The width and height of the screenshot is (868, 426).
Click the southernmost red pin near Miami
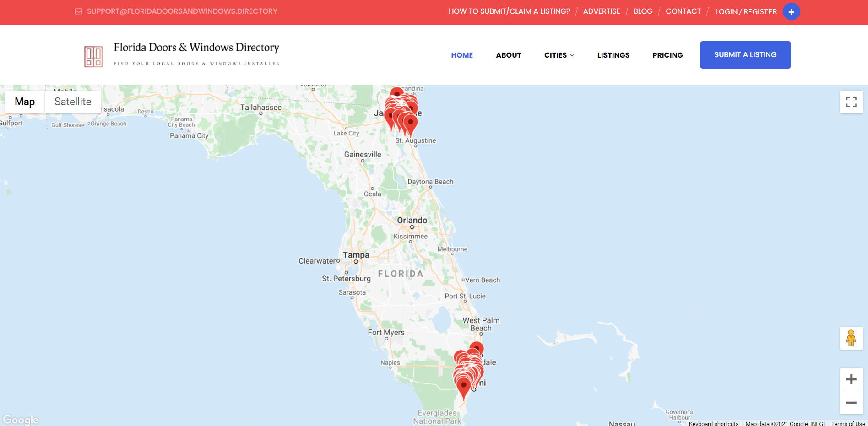pyautogui.click(x=463, y=387)
